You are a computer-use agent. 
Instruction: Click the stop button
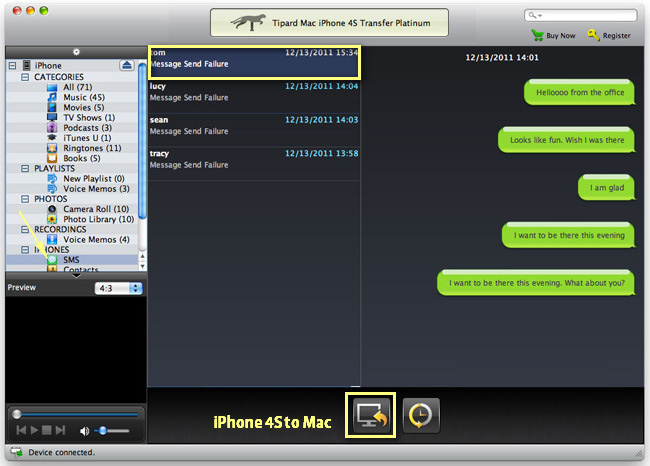pyautogui.click(x=47, y=430)
